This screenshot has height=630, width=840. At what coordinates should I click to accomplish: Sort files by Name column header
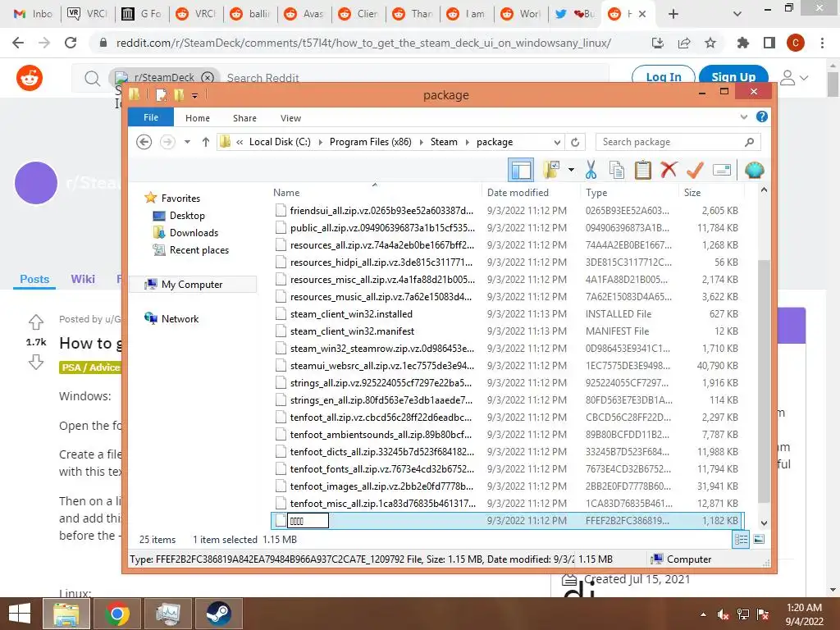tap(286, 192)
